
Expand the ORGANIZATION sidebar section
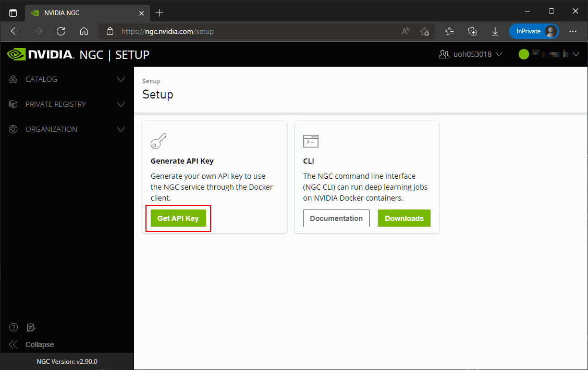(x=67, y=129)
